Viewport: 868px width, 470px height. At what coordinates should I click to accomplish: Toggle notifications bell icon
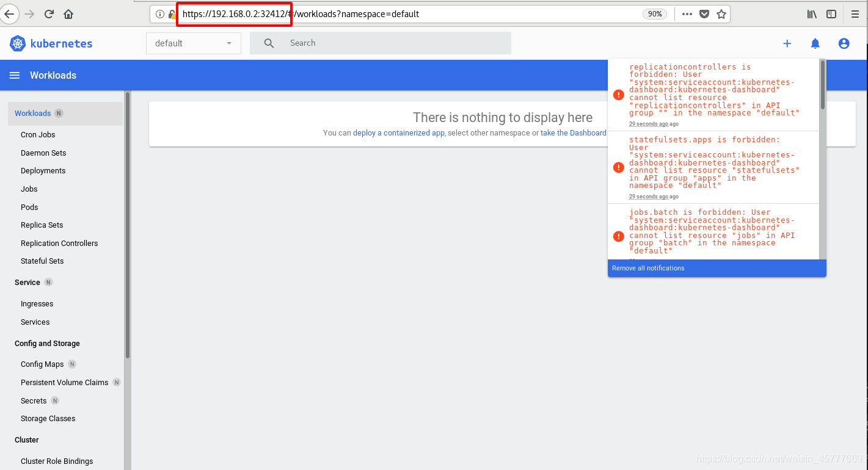(815, 43)
